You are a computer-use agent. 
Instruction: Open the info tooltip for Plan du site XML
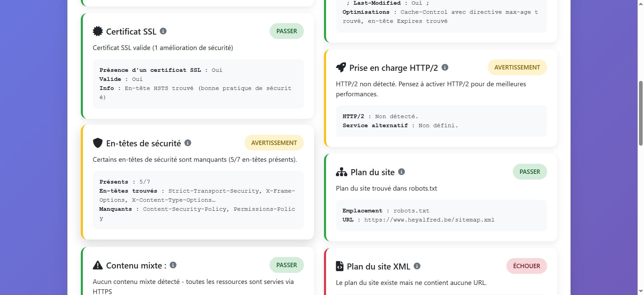click(417, 266)
